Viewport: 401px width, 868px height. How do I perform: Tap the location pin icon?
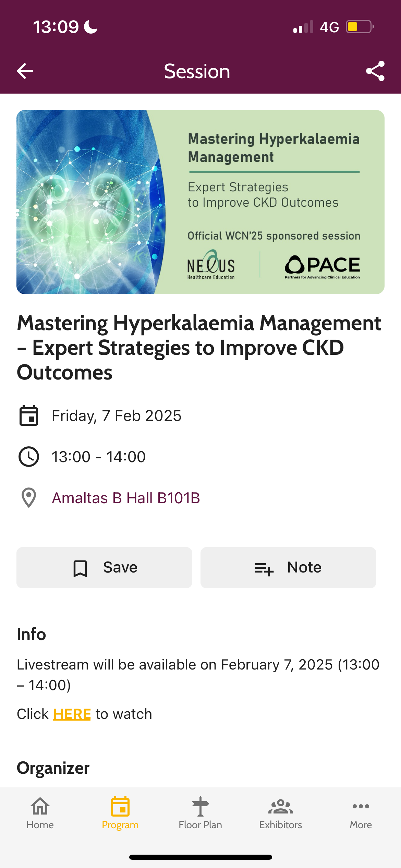coord(29,498)
